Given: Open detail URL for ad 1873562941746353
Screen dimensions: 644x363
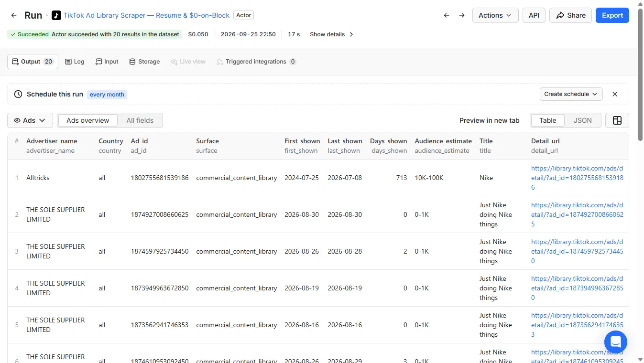Looking at the screenshot, I should [577, 325].
